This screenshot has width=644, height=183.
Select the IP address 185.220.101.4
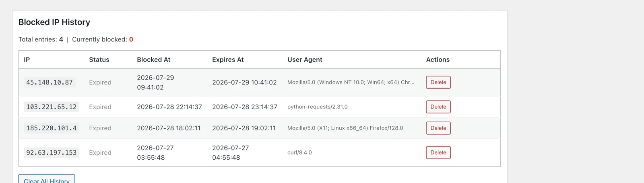(52, 128)
